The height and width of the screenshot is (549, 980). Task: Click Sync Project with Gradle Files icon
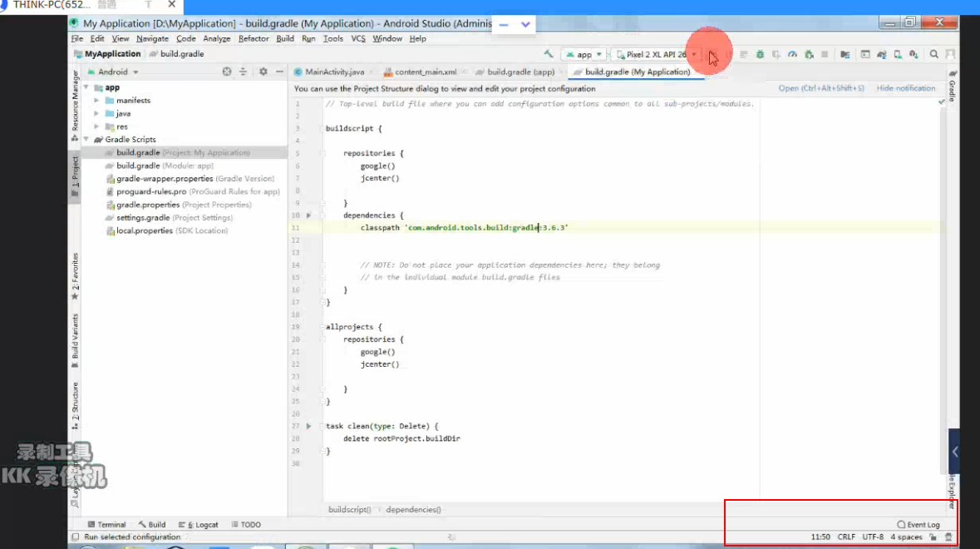(x=881, y=54)
